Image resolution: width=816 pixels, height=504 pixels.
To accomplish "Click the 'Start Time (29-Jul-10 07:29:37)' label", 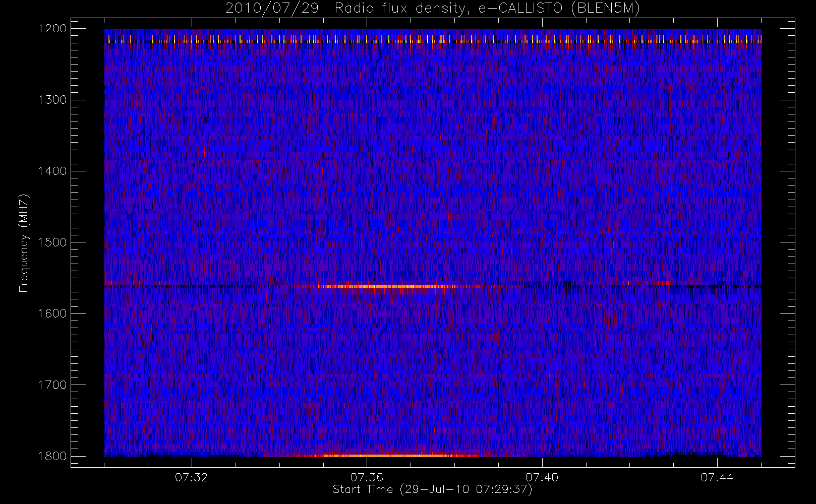I will point(433,489).
